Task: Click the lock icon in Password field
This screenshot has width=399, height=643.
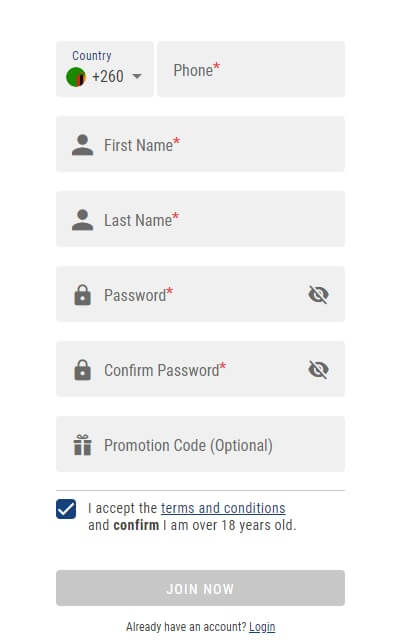Action: [x=82, y=294]
